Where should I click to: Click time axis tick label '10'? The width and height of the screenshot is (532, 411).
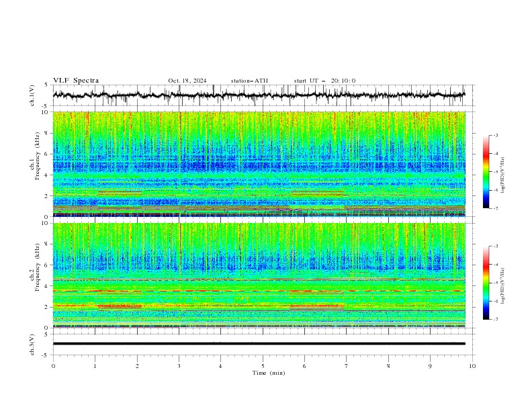[x=472, y=366]
